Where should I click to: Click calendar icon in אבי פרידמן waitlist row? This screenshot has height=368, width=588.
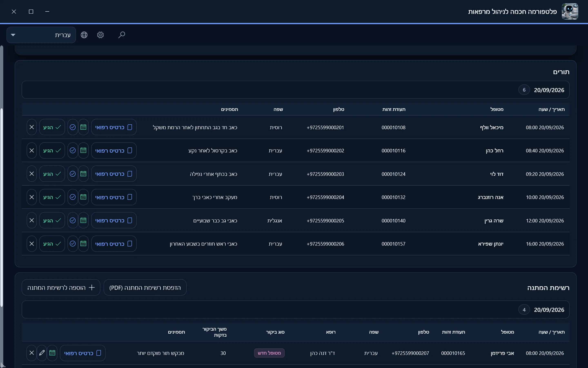(x=52, y=353)
